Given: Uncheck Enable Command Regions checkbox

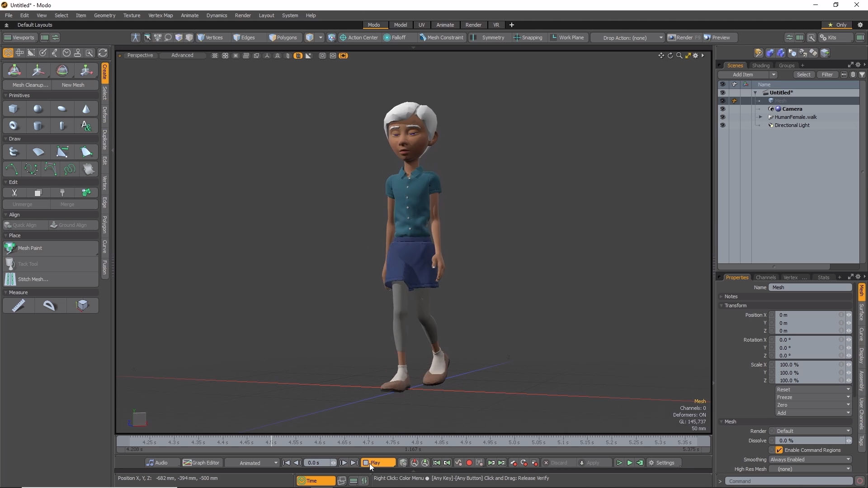Looking at the screenshot, I should click(x=779, y=450).
